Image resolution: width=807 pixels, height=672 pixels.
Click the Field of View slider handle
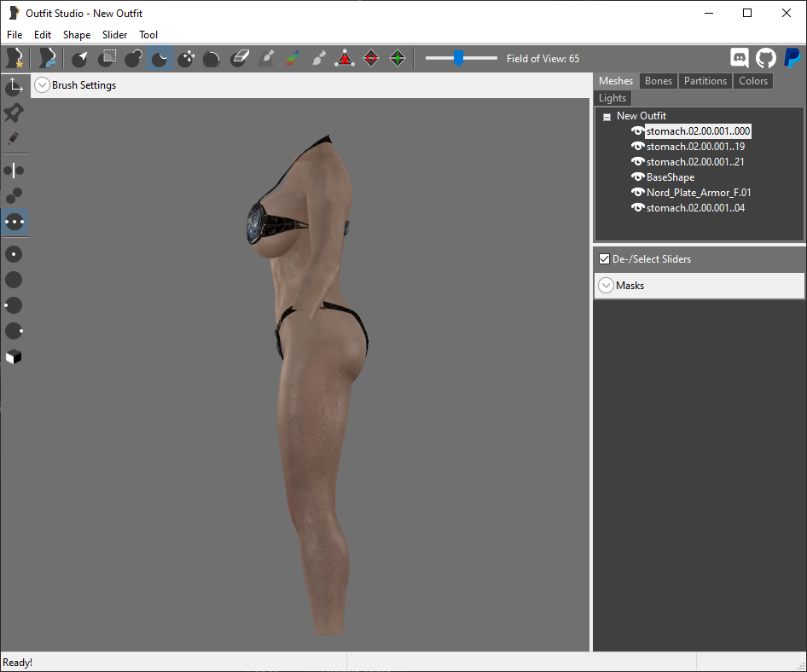[x=458, y=58]
